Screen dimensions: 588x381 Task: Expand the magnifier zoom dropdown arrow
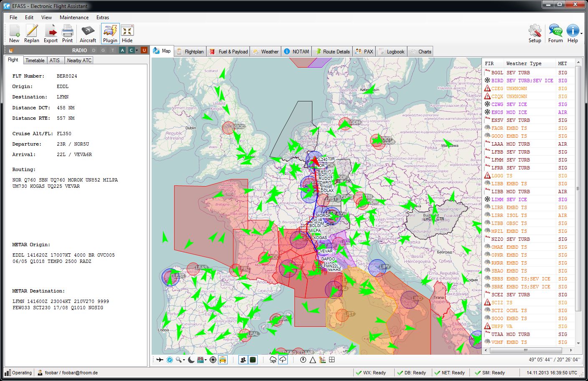click(184, 360)
